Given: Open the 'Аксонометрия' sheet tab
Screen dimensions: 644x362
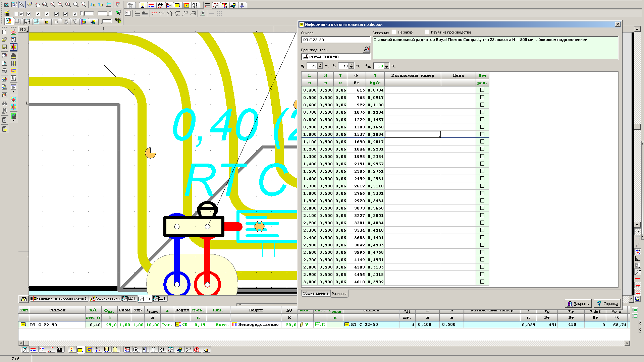Looking at the screenshot, I should pyautogui.click(x=105, y=298).
